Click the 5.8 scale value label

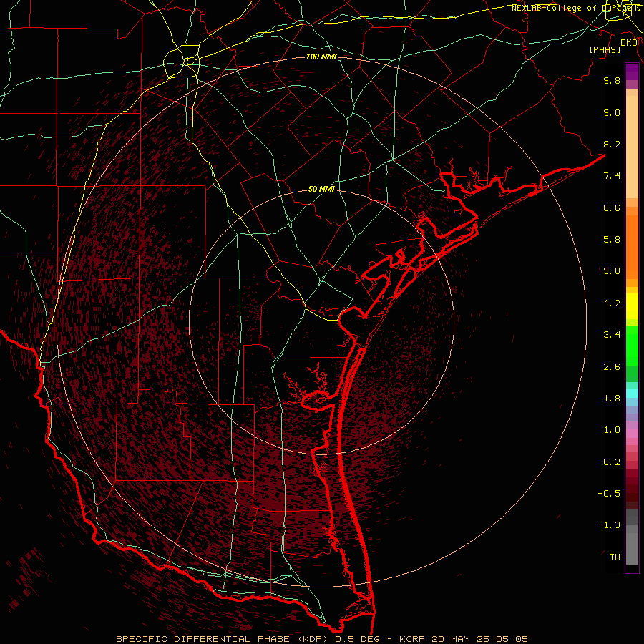(x=612, y=240)
